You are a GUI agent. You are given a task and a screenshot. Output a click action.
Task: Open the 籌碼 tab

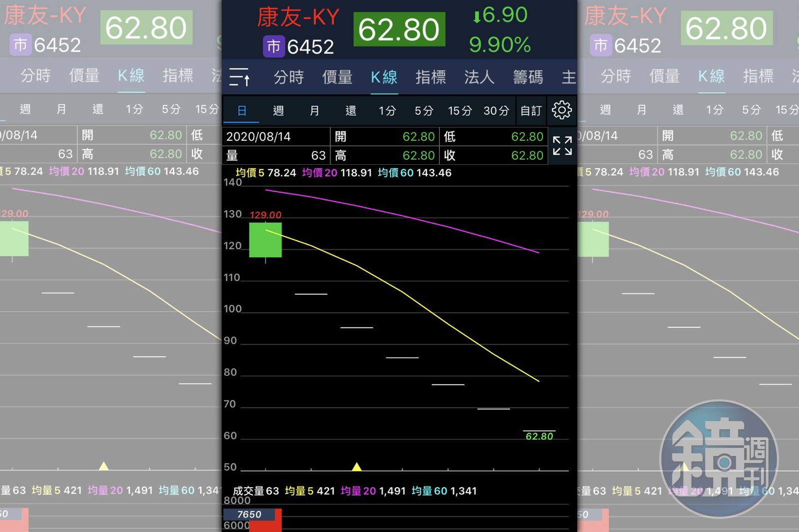528,77
